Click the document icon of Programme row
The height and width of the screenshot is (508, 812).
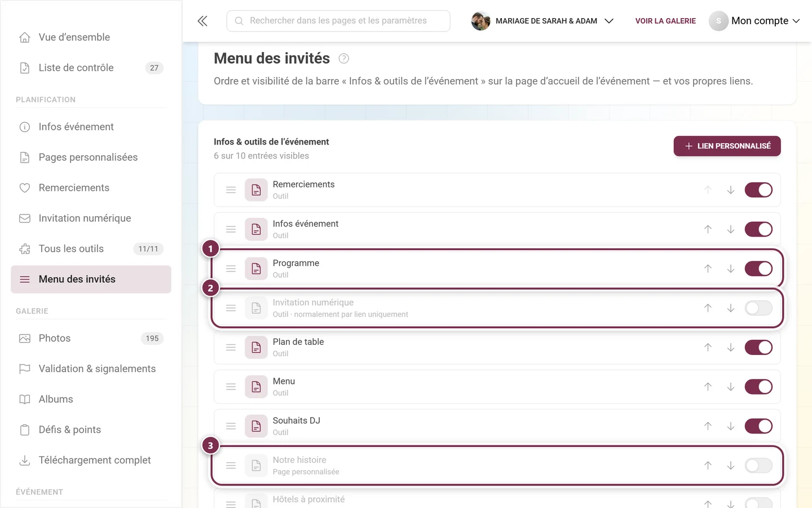(256, 269)
